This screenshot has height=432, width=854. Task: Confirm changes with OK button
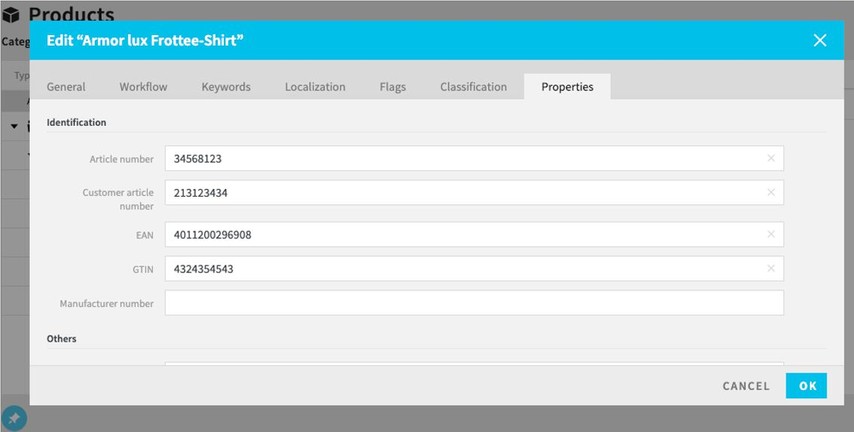coord(806,386)
